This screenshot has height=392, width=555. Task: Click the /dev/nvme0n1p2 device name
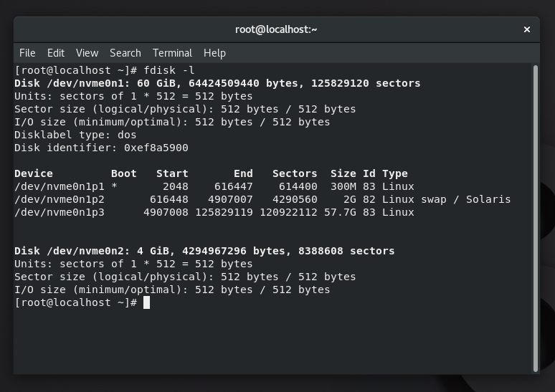tap(60, 199)
